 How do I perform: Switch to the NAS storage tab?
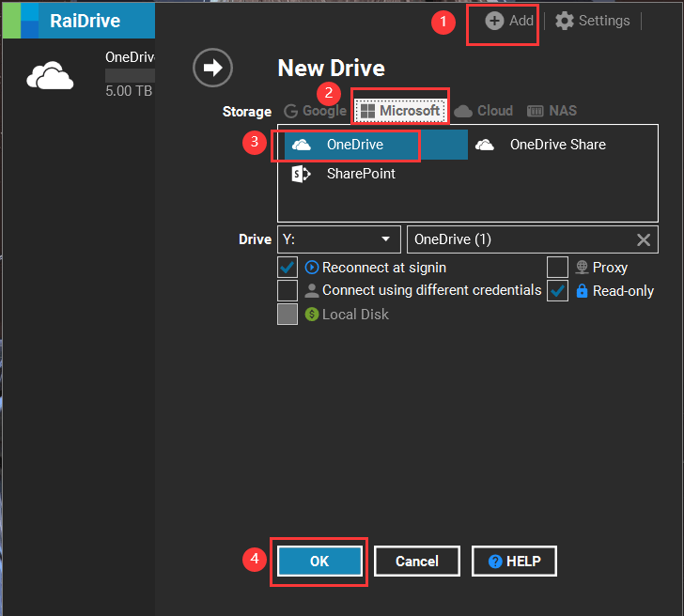tap(552, 111)
